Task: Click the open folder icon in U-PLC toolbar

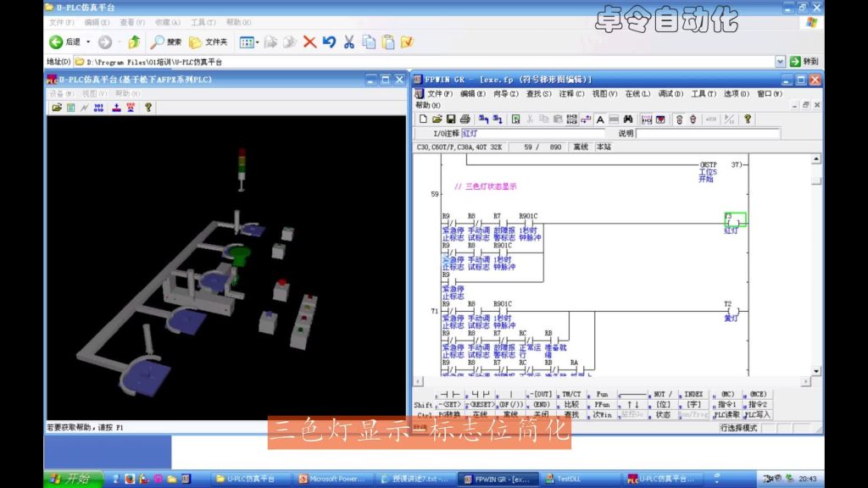Action: pyautogui.click(x=57, y=108)
